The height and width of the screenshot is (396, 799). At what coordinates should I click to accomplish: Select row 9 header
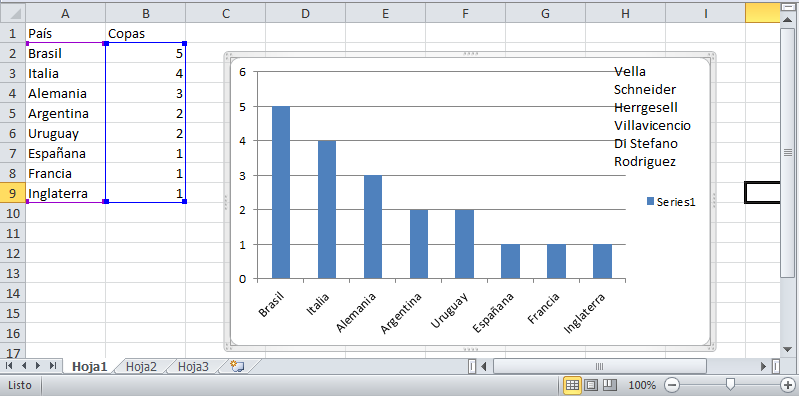[13, 194]
